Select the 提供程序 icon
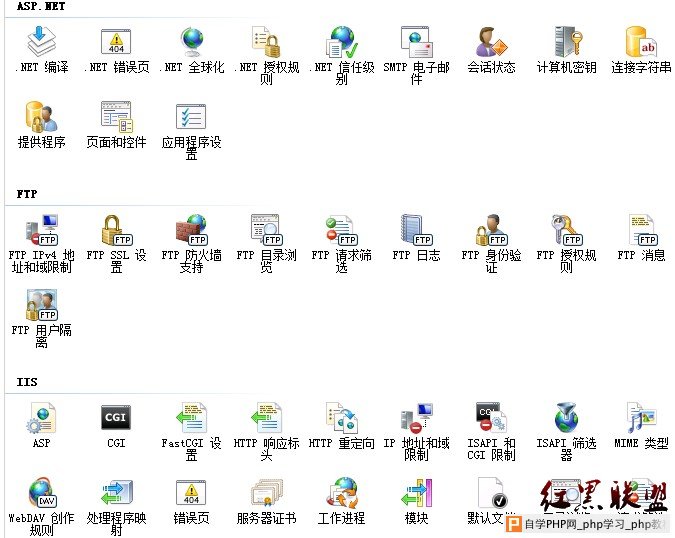The image size is (675, 538). pyautogui.click(x=41, y=116)
